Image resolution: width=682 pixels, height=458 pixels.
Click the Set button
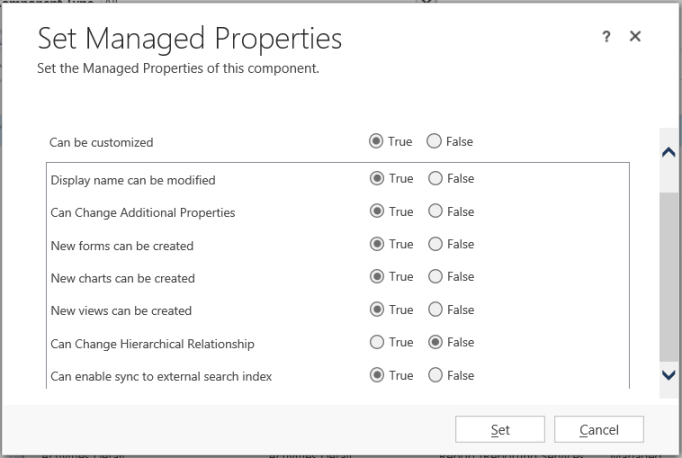click(500, 430)
